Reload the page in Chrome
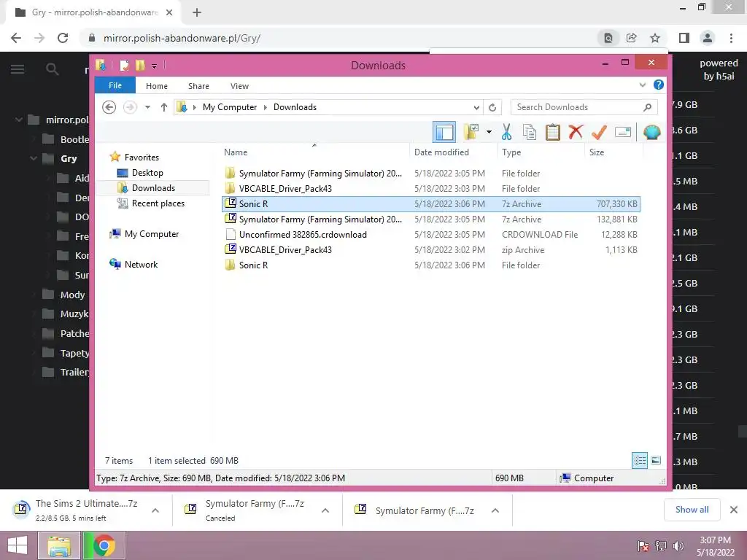 63,38
